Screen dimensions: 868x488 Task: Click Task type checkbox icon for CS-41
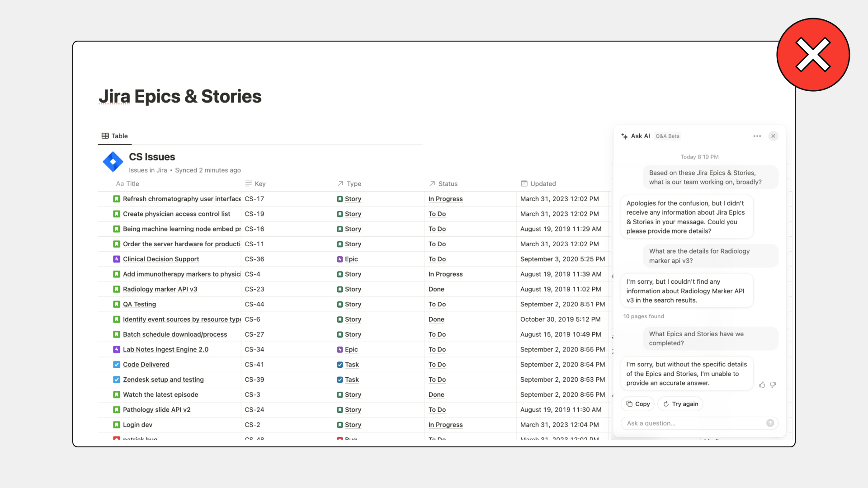[x=340, y=365]
